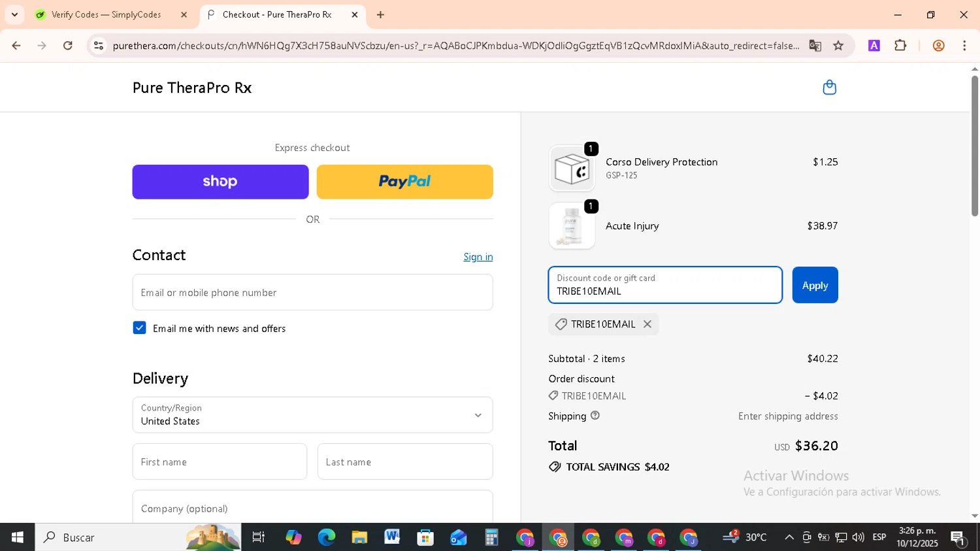Viewport: 980px width, 551px height.
Task: Open the ESP language indicator
Action: pos(879,537)
